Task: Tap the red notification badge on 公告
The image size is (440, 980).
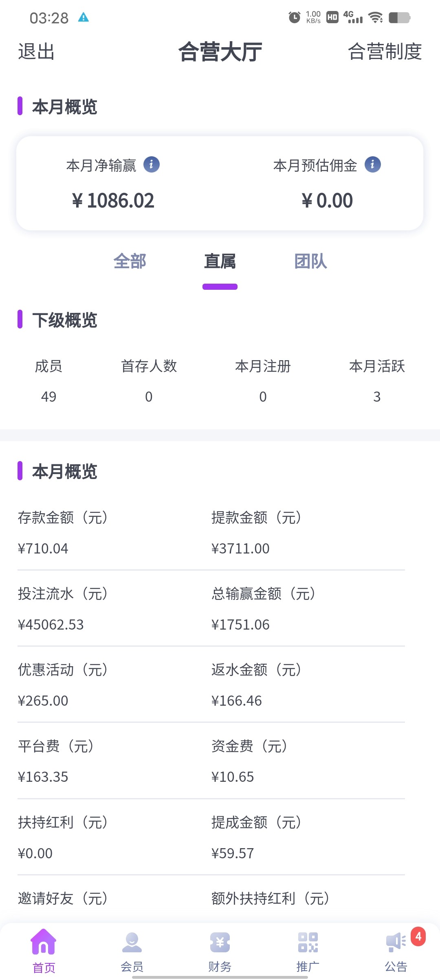Action: tap(418, 936)
